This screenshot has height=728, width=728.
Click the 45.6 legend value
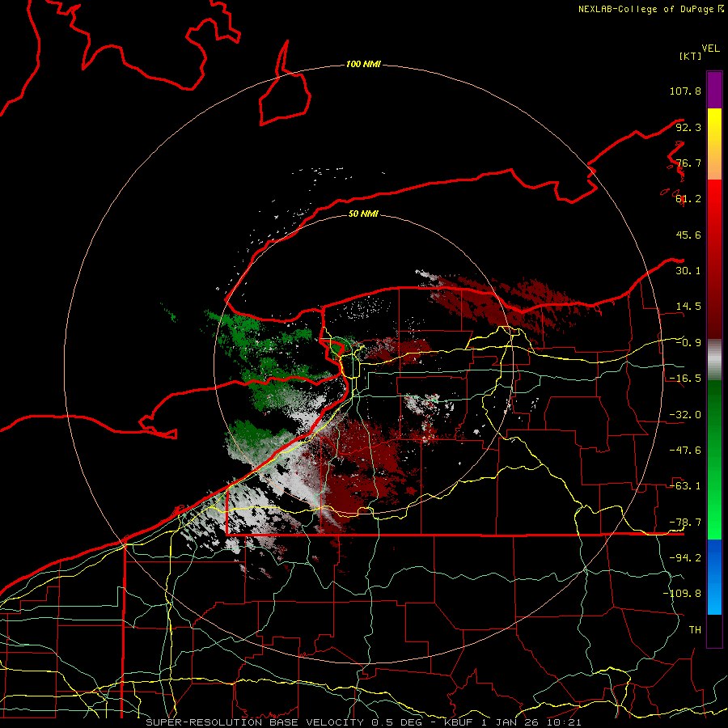point(688,235)
